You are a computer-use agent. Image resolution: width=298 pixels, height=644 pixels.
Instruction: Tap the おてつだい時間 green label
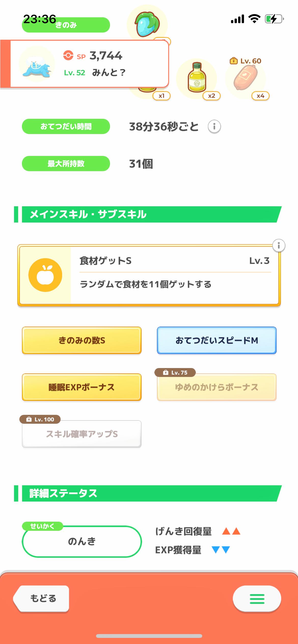[x=66, y=126]
